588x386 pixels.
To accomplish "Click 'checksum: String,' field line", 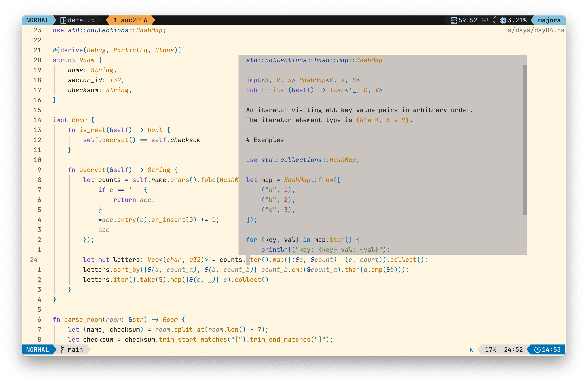I will pos(100,90).
